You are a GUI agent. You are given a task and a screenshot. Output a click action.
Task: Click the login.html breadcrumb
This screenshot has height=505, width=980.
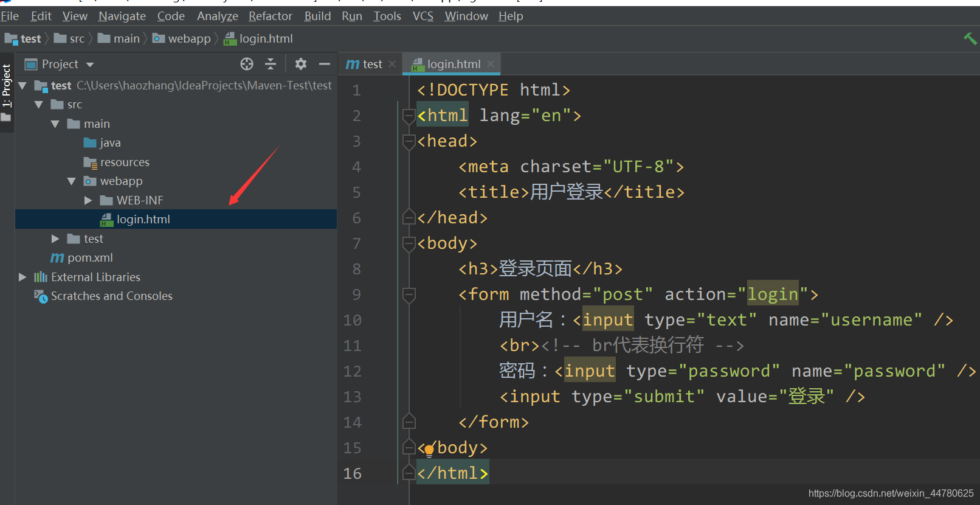pos(258,39)
